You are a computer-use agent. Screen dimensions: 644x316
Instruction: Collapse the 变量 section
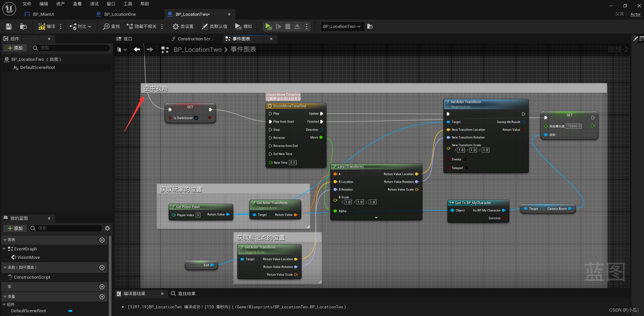coord(5,297)
